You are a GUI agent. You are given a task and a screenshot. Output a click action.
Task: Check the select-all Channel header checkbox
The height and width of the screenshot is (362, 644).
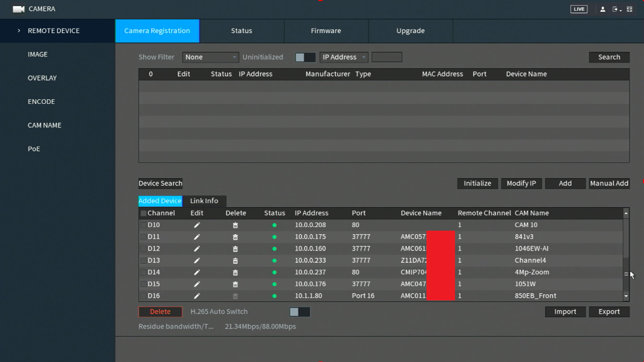pos(144,213)
